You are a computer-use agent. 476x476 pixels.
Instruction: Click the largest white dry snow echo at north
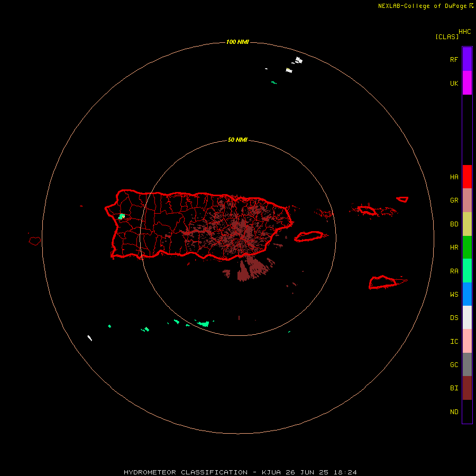click(x=299, y=60)
